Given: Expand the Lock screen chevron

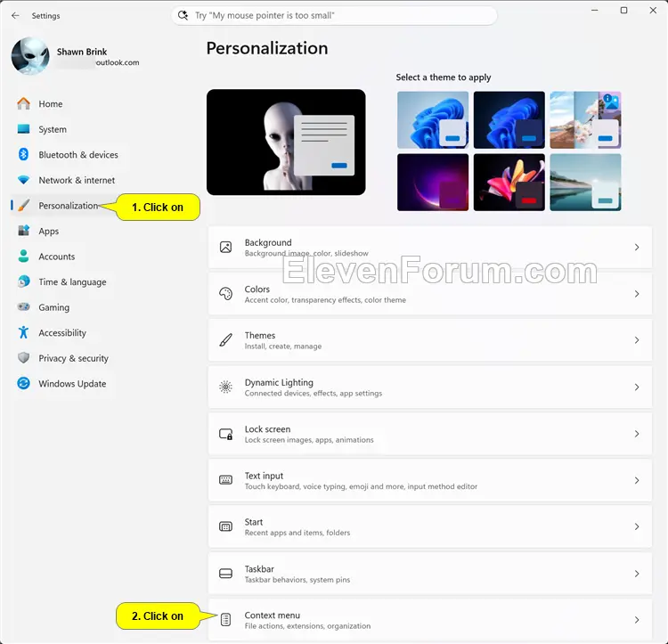Looking at the screenshot, I should coord(637,434).
